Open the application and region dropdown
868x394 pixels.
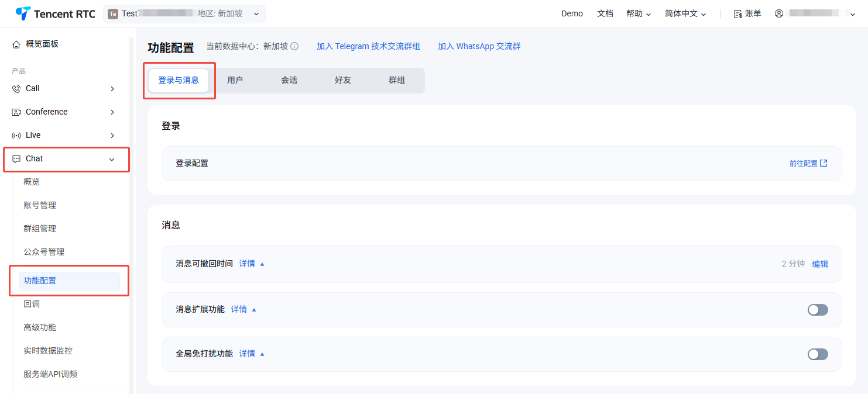click(184, 13)
